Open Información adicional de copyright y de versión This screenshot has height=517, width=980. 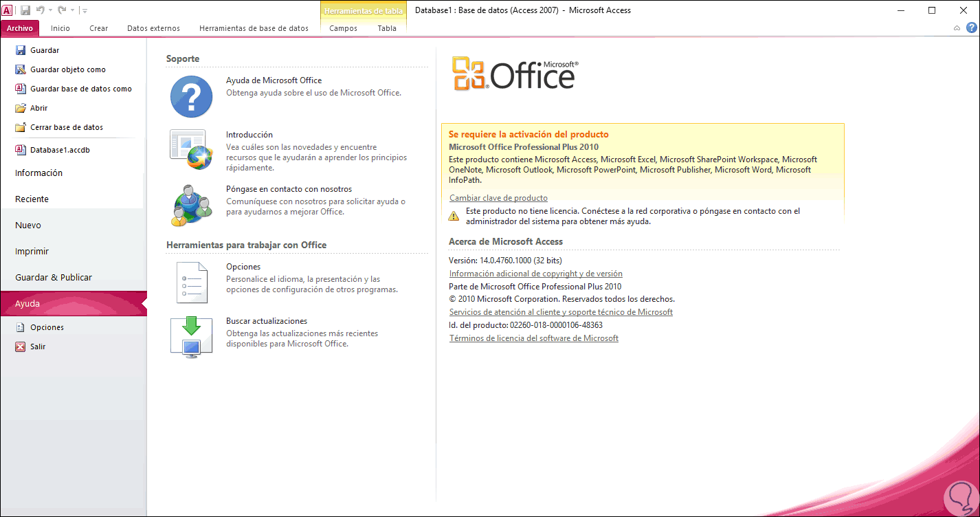coord(536,274)
